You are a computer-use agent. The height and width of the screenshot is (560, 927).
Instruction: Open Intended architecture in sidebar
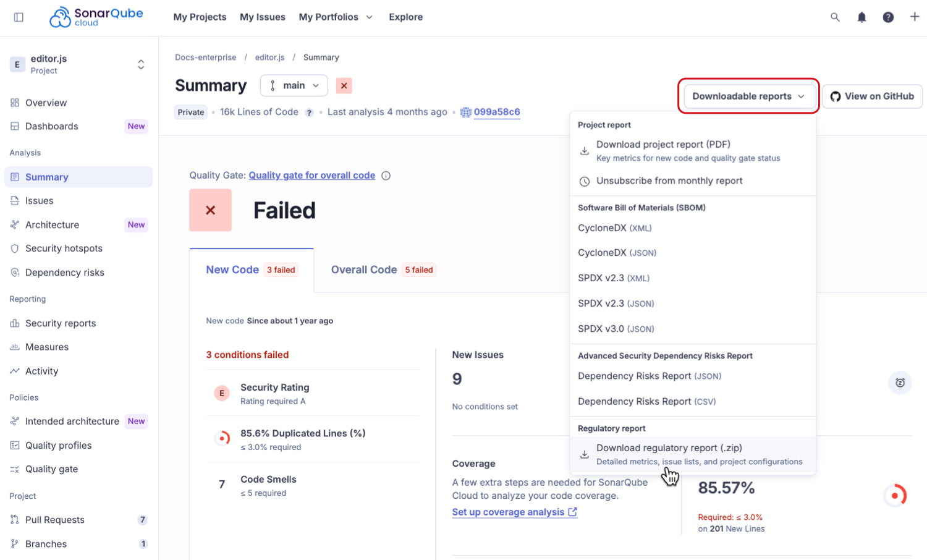[78, 422]
